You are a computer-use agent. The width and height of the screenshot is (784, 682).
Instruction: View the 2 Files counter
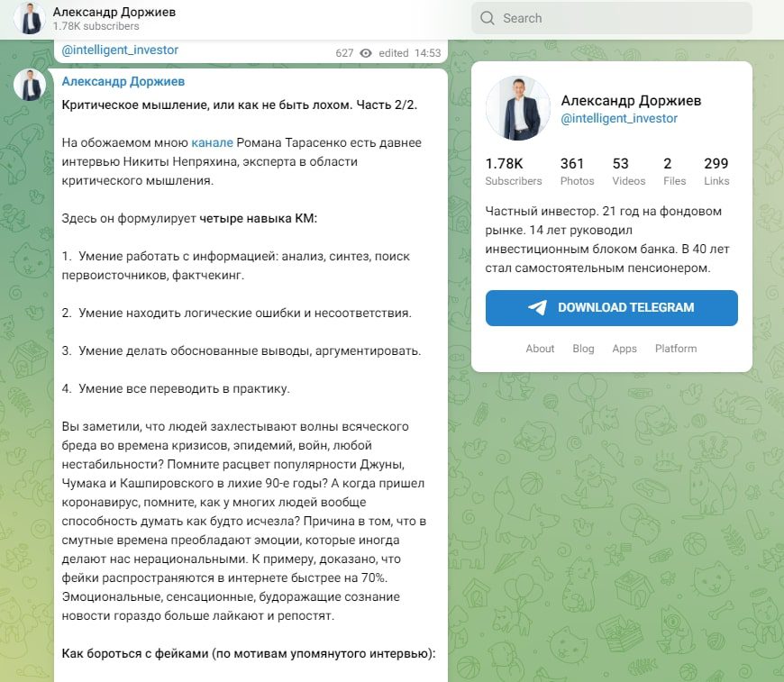point(668,171)
